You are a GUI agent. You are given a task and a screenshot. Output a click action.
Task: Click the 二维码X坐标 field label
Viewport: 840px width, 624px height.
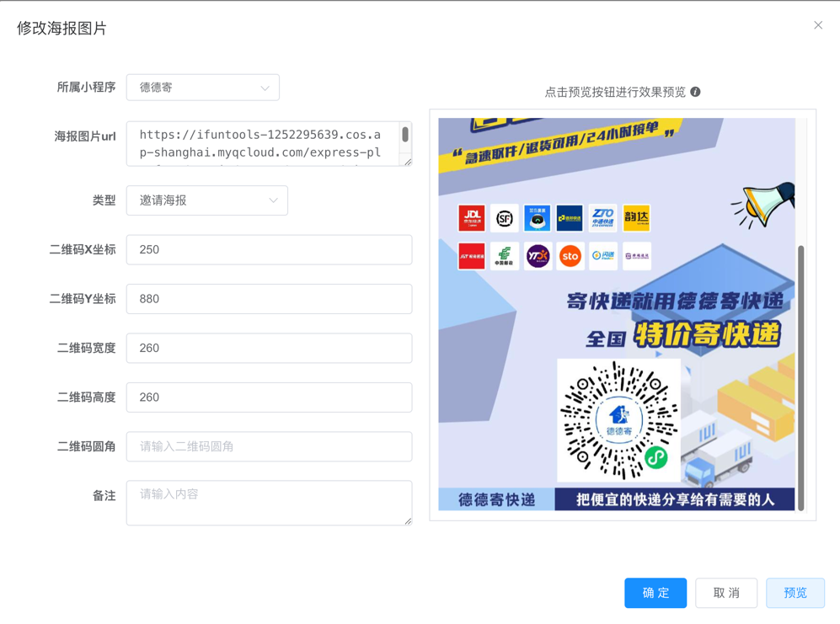[x=83, y=249]
